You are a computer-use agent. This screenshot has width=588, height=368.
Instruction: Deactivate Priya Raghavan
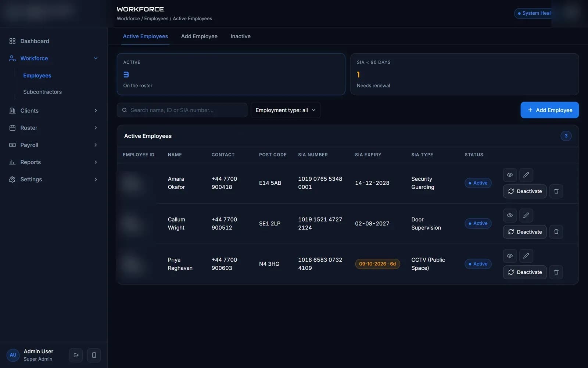tap(525, 272)
